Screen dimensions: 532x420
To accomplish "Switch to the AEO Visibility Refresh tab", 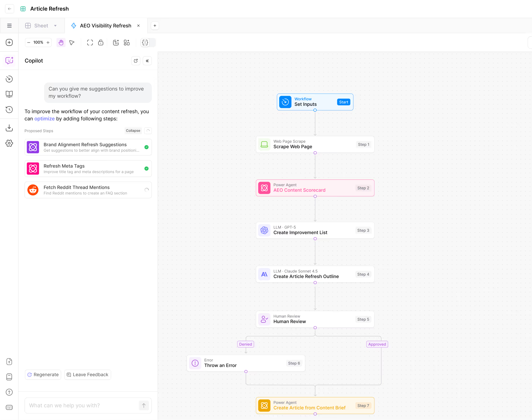I will (x=105, y=25).
